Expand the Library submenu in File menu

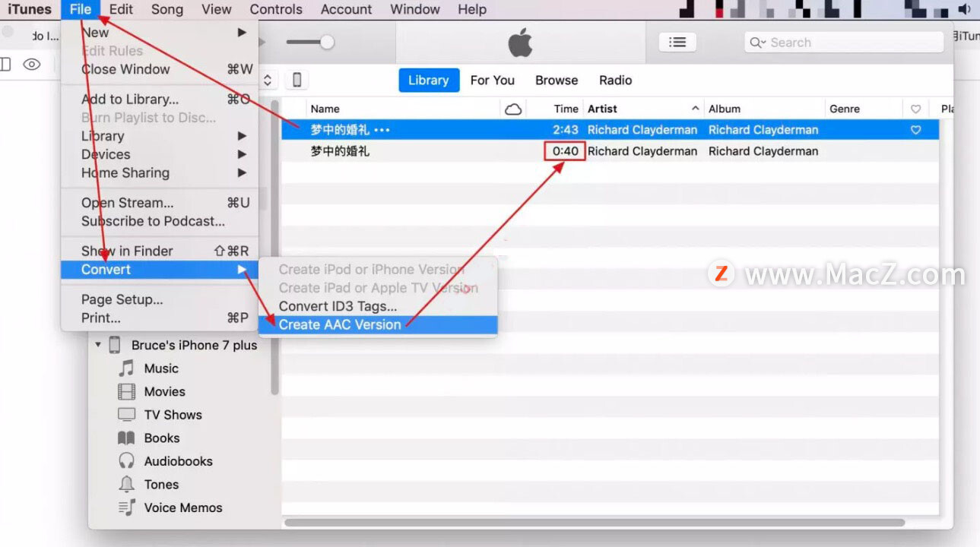coord(160,136)
